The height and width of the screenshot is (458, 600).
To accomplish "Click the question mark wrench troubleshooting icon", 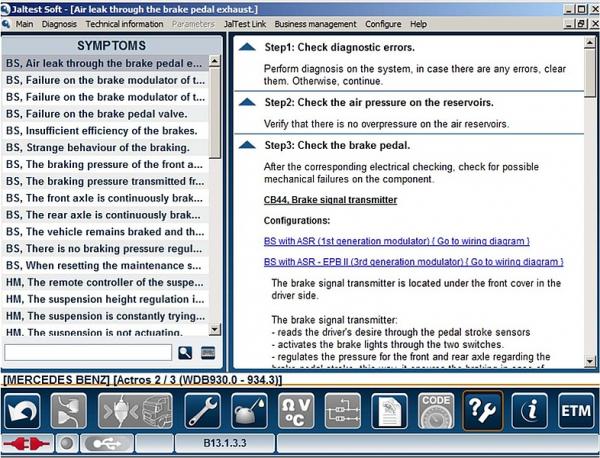I will pos(483,411).
